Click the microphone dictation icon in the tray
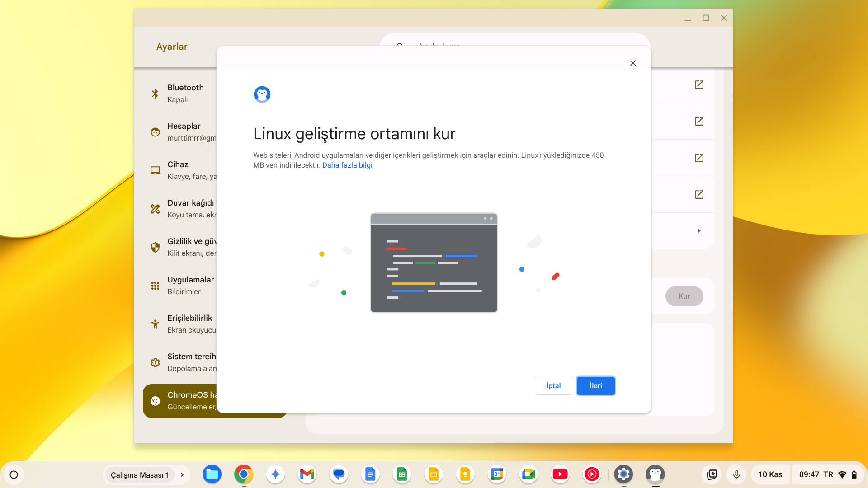The width and height of the screenshot is (868, 488). click(736, 474)
